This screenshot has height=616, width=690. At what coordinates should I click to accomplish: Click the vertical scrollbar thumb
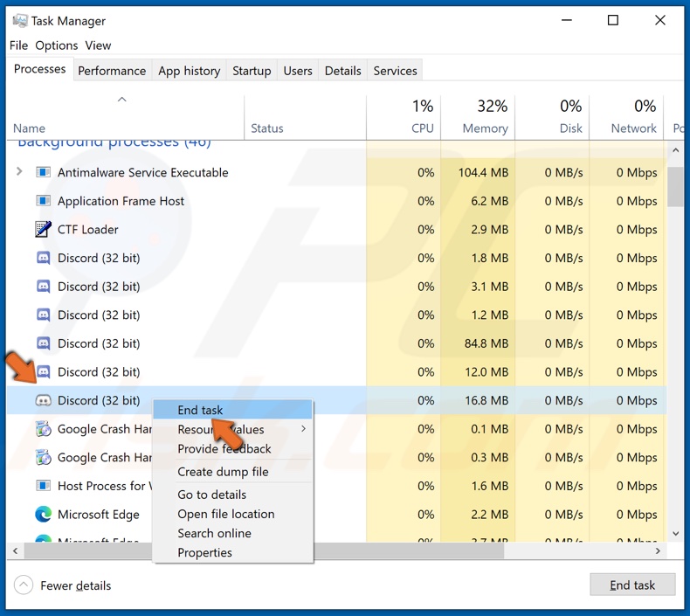pos(675,187)
